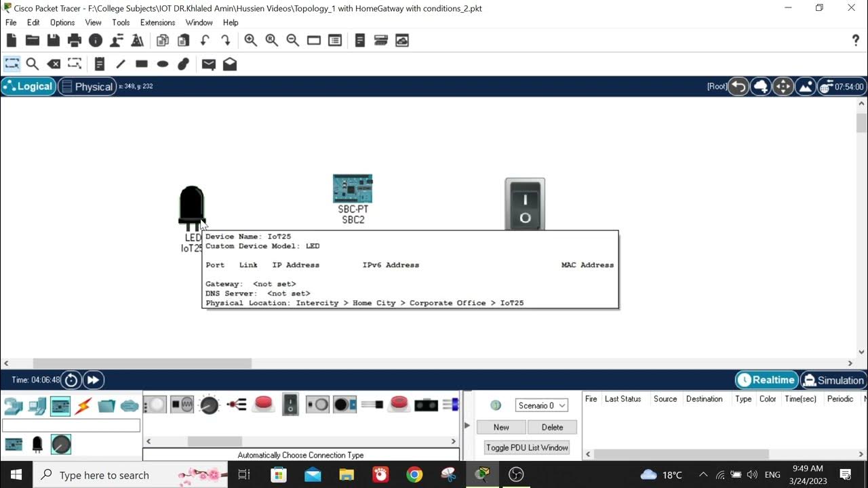The height and width of the screenshot is (488, 868).
Task: Add a Complex PDU open envelope icon
Action: 230,64
